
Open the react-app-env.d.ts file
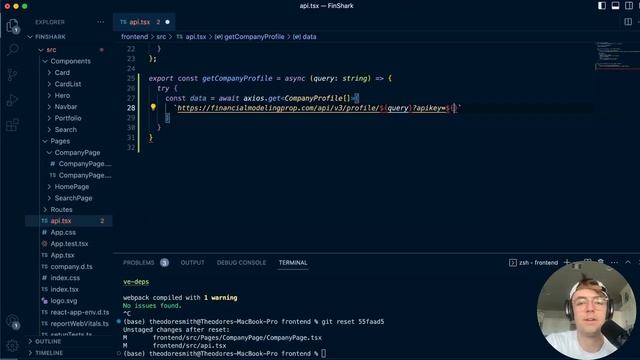point(79,312)
